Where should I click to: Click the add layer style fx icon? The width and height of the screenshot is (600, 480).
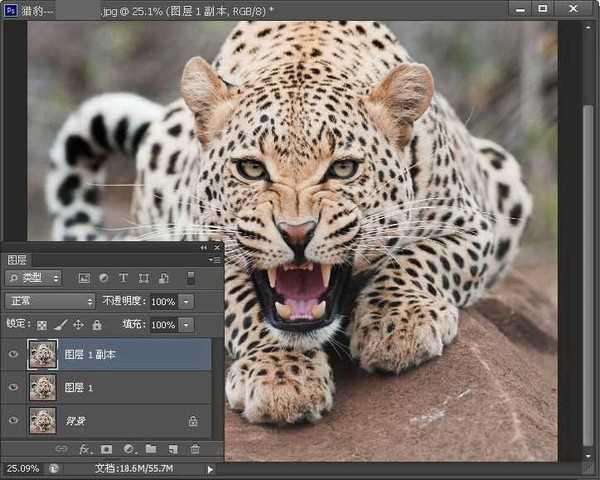click(x=85, y=449)
